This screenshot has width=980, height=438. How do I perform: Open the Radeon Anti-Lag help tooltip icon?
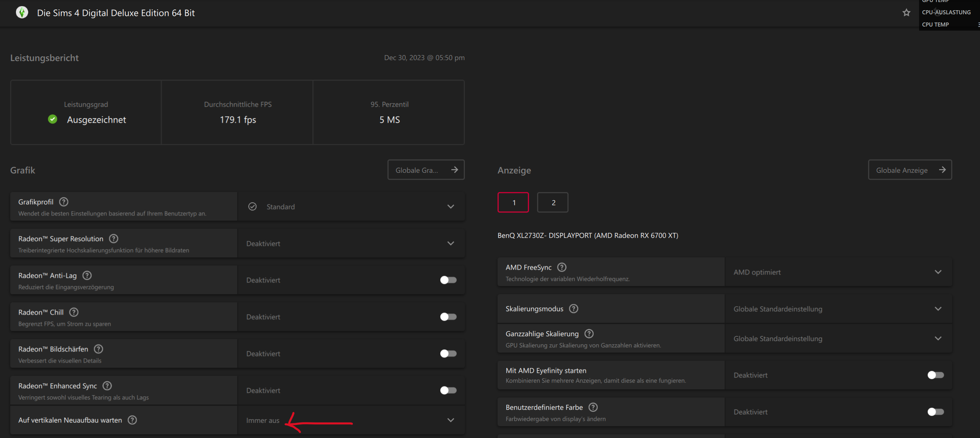pyautogui.click(x=87, y=275)
